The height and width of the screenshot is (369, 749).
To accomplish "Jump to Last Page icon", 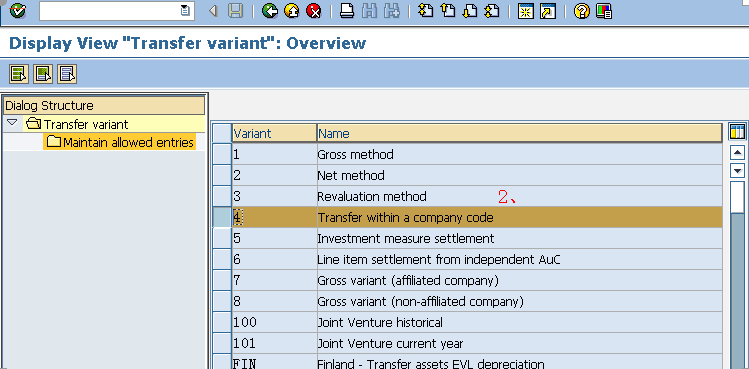I will [x=492, y=11].
